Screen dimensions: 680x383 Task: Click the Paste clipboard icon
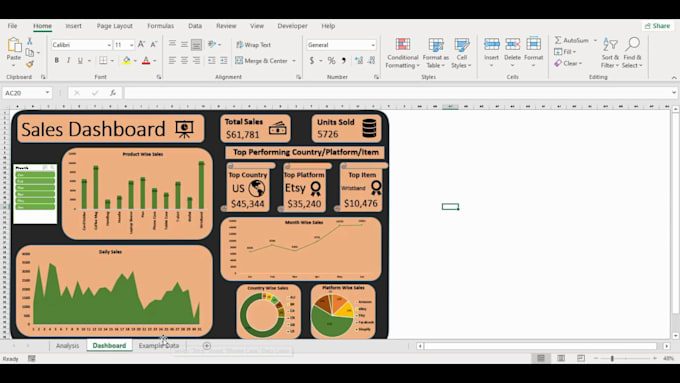(x=14, y=45)
